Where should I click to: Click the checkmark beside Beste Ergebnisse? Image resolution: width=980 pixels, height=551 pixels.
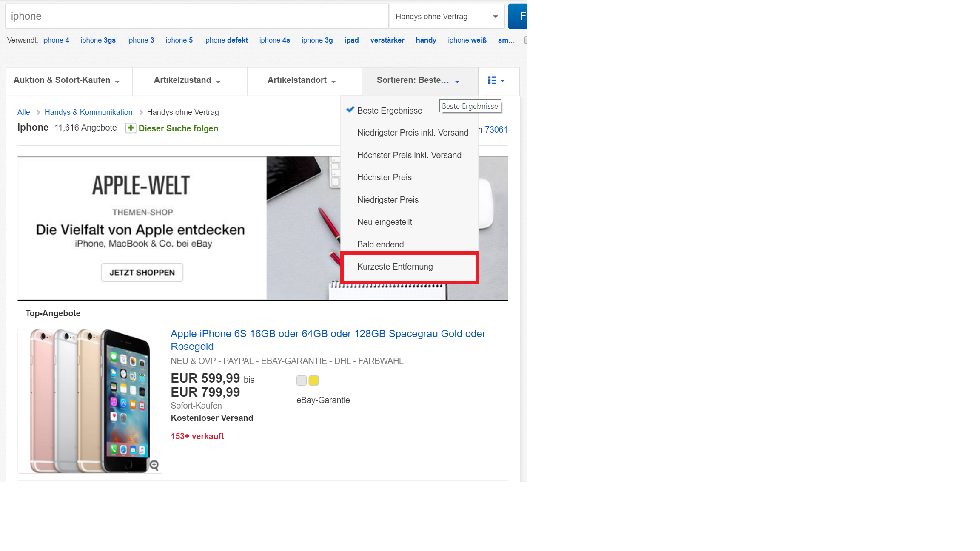[x=350, y=110]
